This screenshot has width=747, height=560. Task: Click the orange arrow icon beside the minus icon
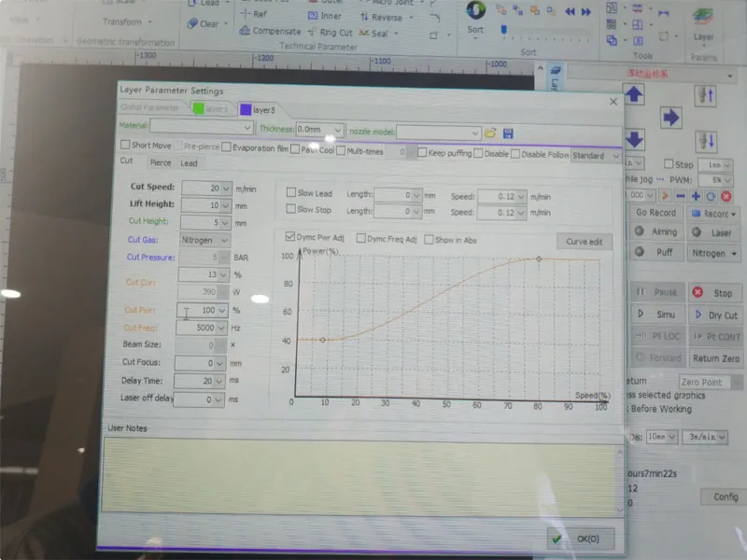coord(665,195)
